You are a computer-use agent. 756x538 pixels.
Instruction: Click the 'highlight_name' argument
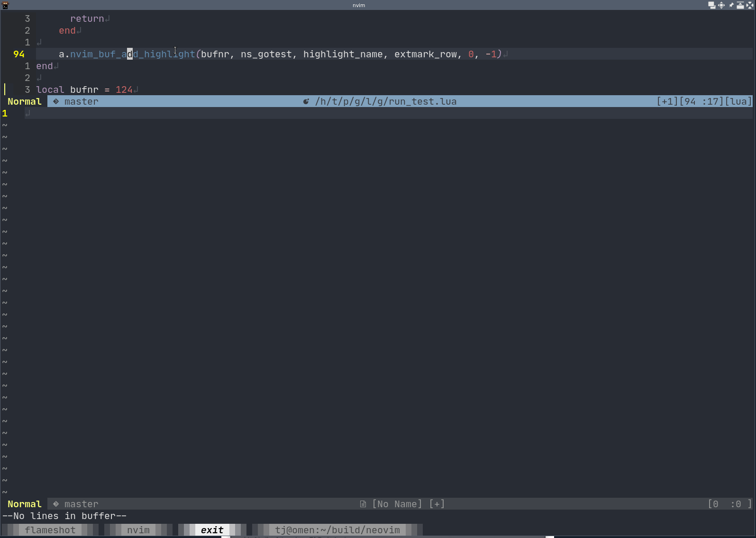point(343,54)
